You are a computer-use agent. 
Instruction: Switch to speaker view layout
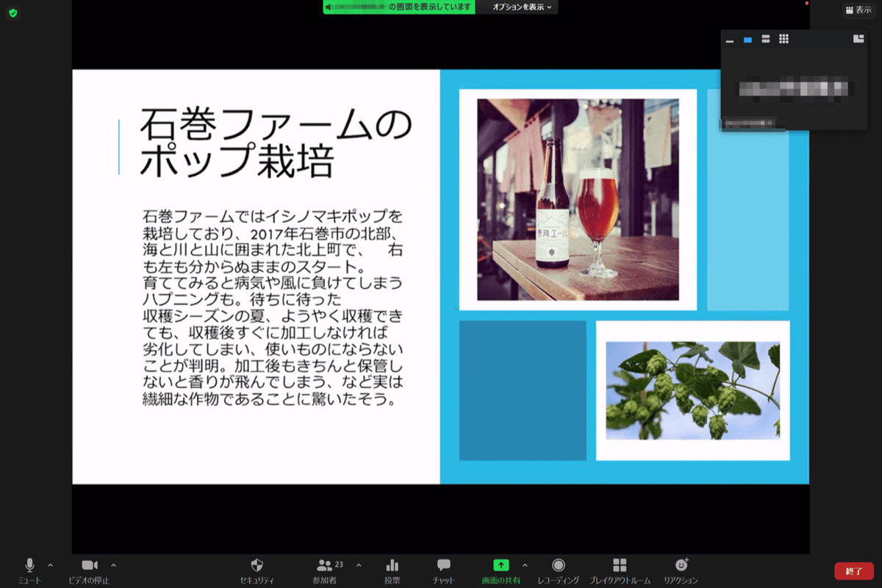[747, 38]
